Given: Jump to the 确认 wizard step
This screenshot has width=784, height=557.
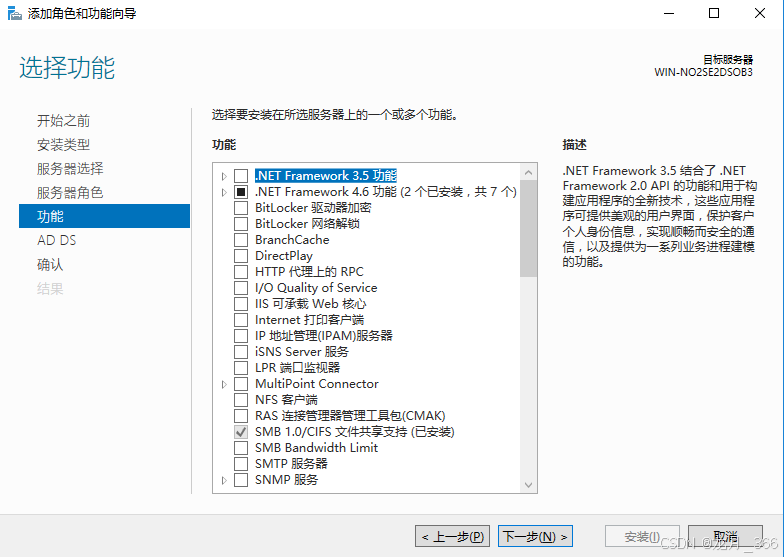Looking at the screenshot, I should [x=50, y=264].
